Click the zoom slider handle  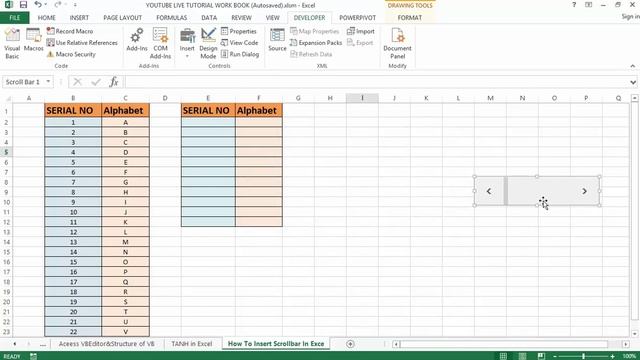pos(583,356)
